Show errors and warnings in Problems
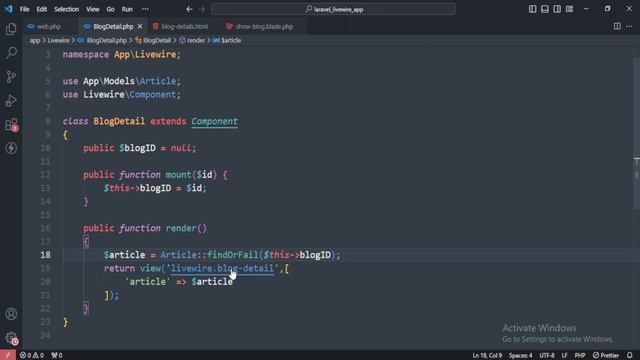This screenshot has height=360, width=640. 32,355
